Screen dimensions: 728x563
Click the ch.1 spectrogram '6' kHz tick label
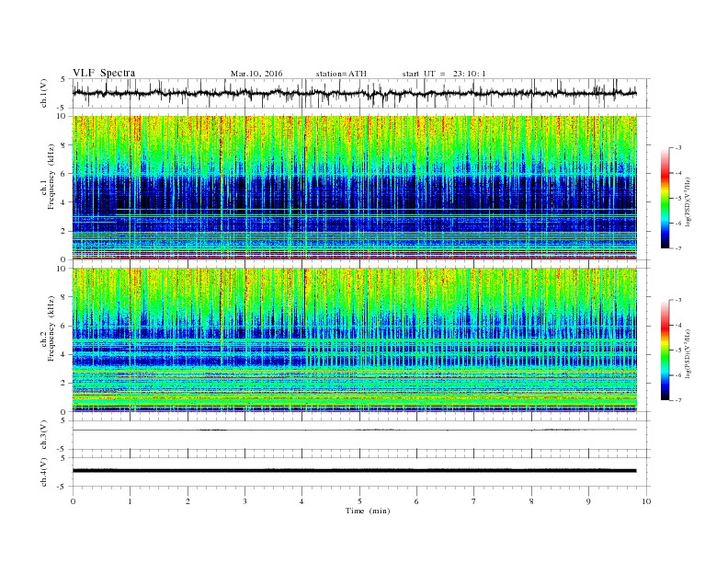63,174
